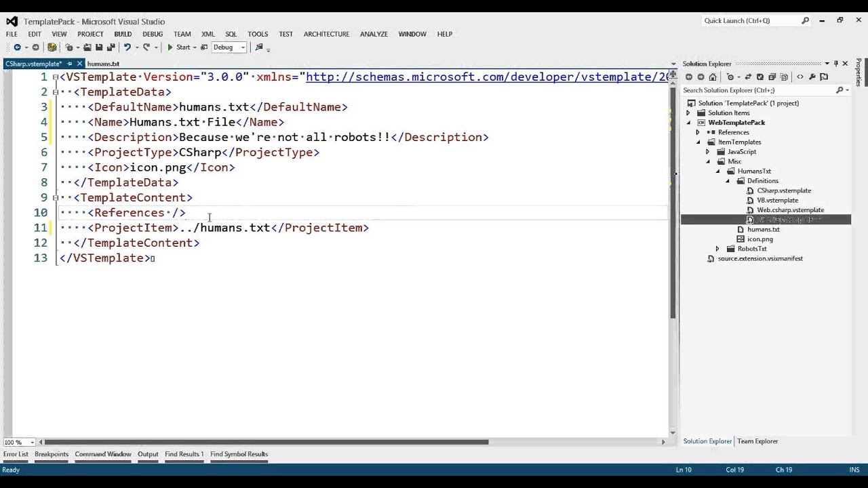Screen dimensions: 868x488
Task: Open the ARCHITECTURE menu
Action: (326, 34)
